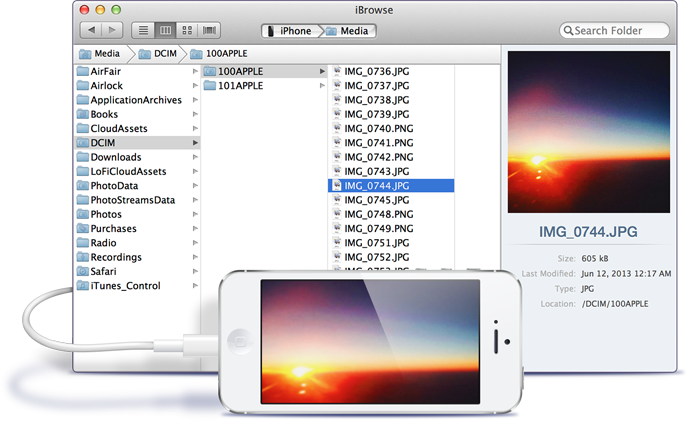Click DCIM in the breadcrumb bar
This screenshot has height=421, width=687.
(x=158, y=53)
